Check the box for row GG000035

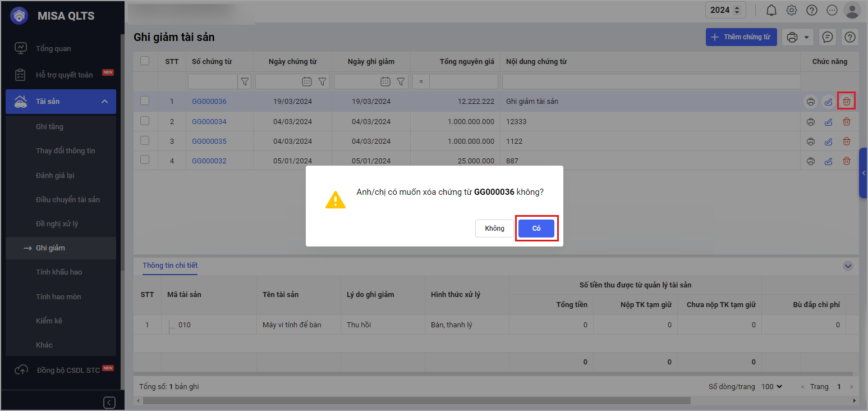145,140
